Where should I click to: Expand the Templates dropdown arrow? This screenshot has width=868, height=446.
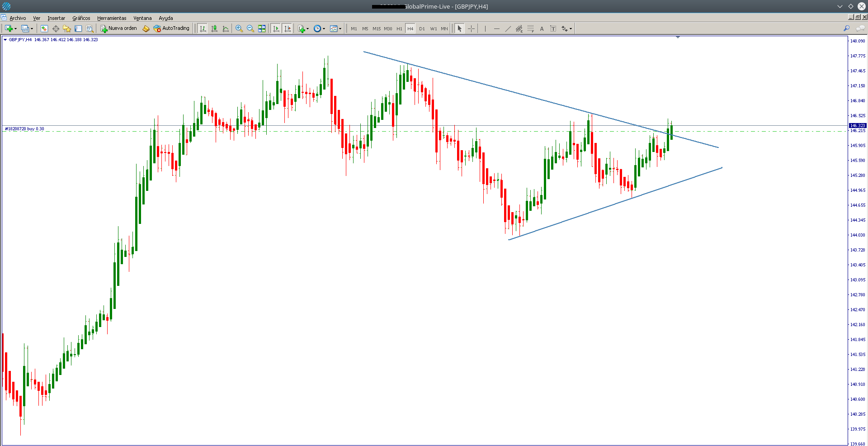(340, 29)
